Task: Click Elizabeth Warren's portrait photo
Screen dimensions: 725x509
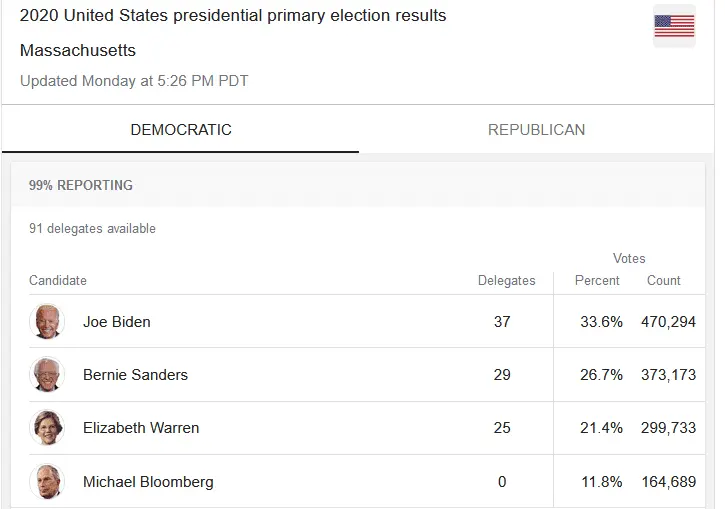Action: (x=47, y=428)
